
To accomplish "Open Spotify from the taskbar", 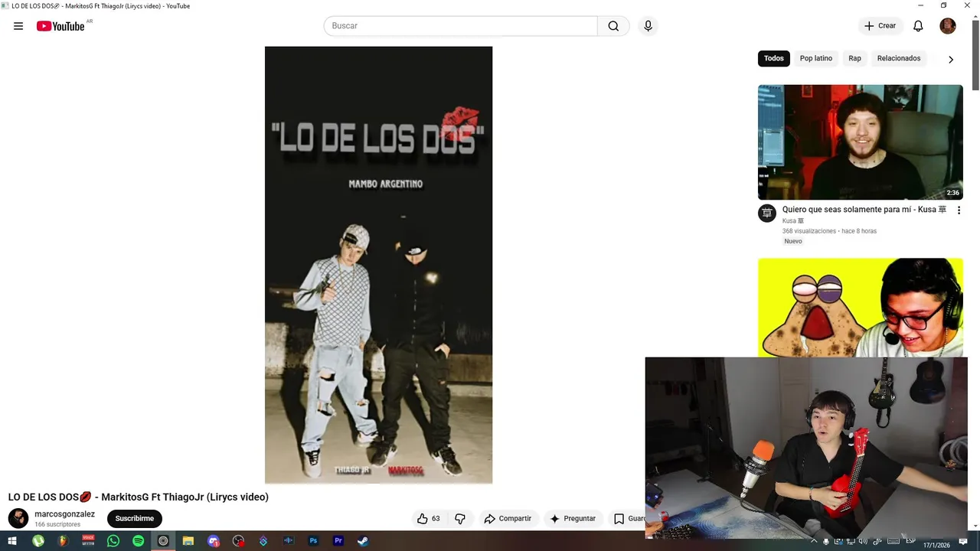I will (x=138, y=541).
